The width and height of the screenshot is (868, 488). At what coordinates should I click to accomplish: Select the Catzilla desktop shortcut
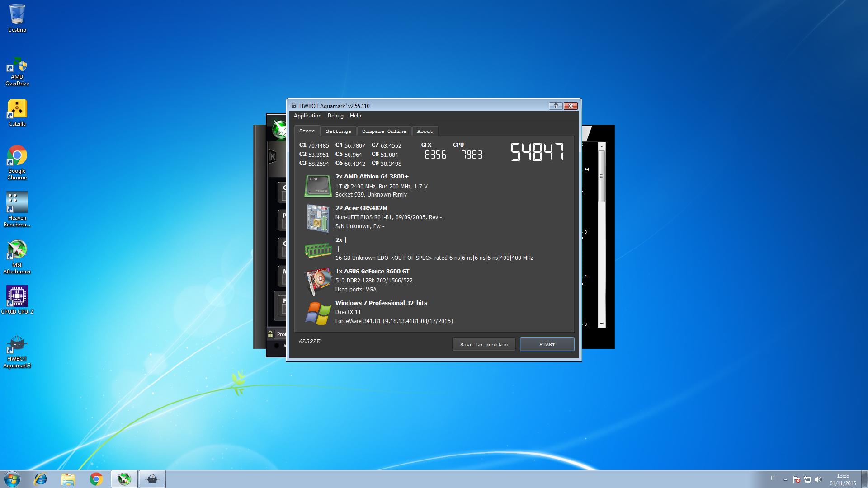pyautogui.click(x=17, y=113)
